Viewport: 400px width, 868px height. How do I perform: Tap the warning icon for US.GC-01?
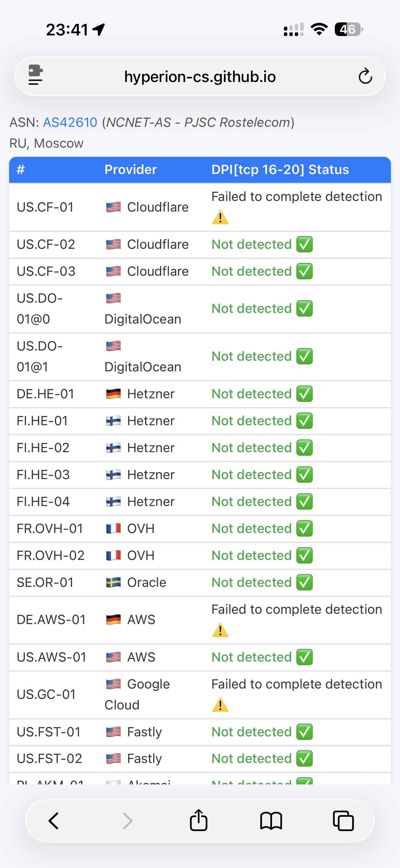coord(220,705)
